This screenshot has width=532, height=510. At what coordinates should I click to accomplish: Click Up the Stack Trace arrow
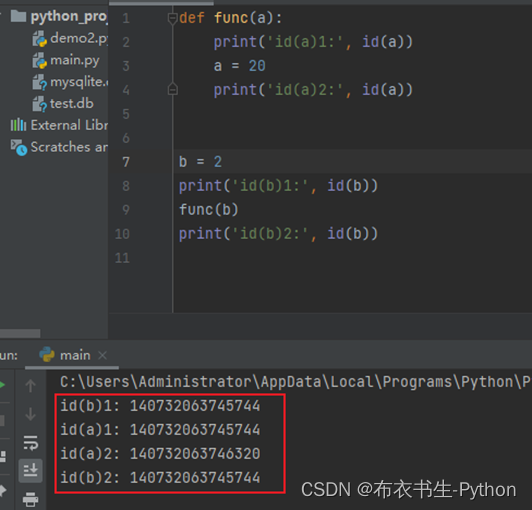(31, 386)
